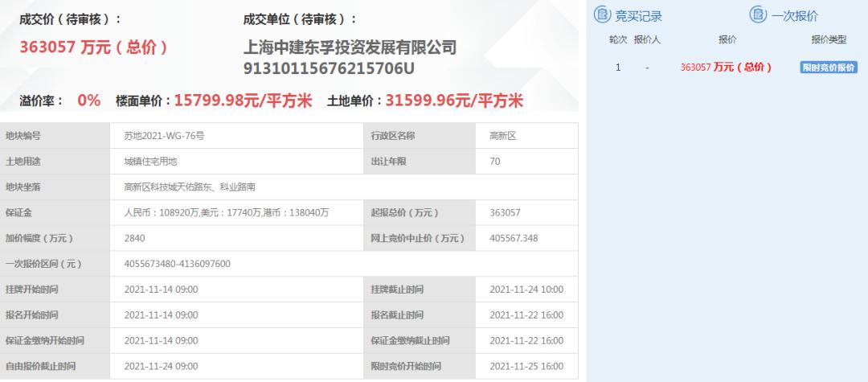Click the 高新区 district name cell

pyautogui.click(x=502, y=136)
